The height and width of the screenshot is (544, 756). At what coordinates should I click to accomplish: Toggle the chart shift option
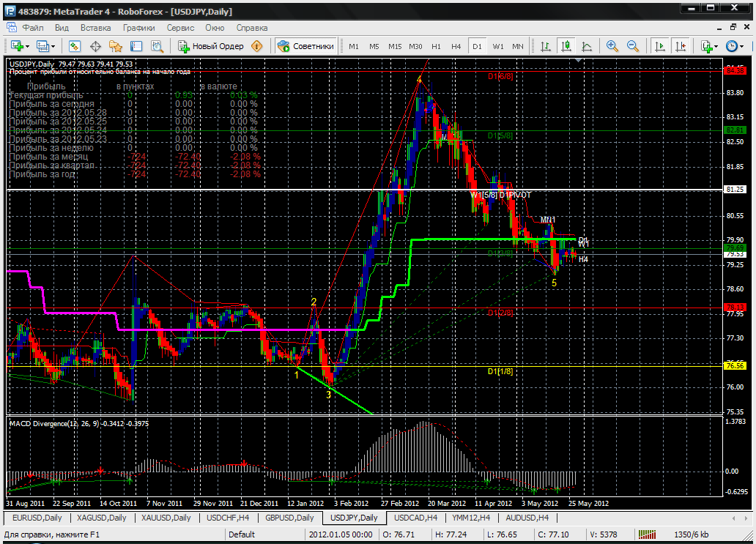(x=681, y=46)
